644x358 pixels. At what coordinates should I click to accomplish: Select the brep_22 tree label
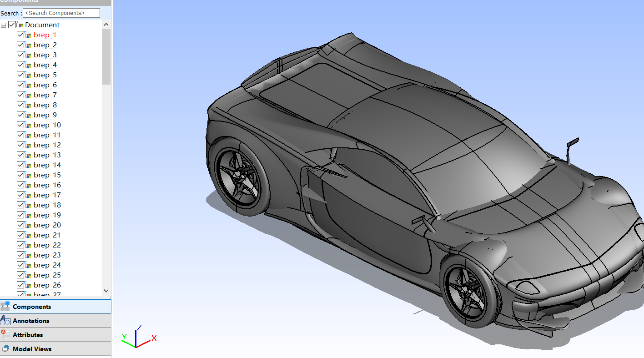(47, 245)
